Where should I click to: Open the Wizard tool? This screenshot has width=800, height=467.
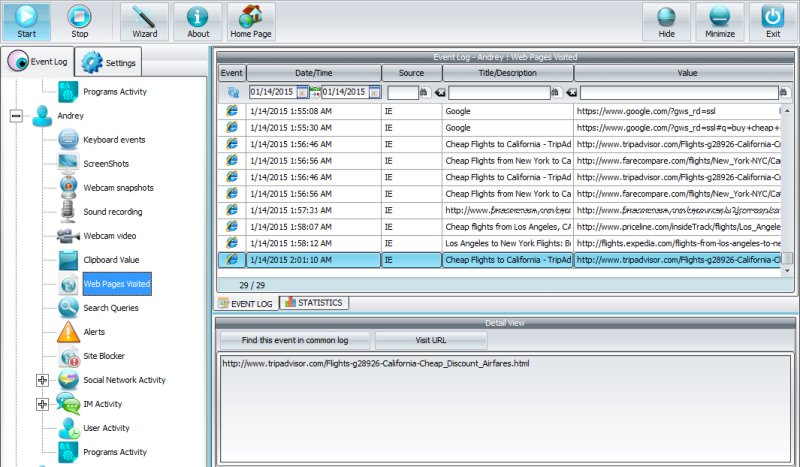coord(144,21)
